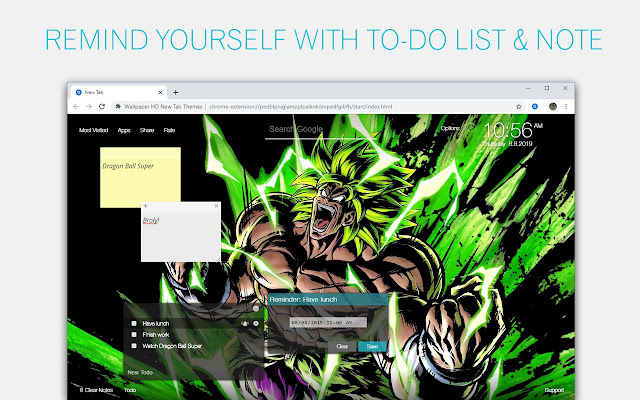This screenshot has height=400, width=640.
Task: Click the yellow Dragon Ball Super sticky note
Action: click(x=140, y=177)
